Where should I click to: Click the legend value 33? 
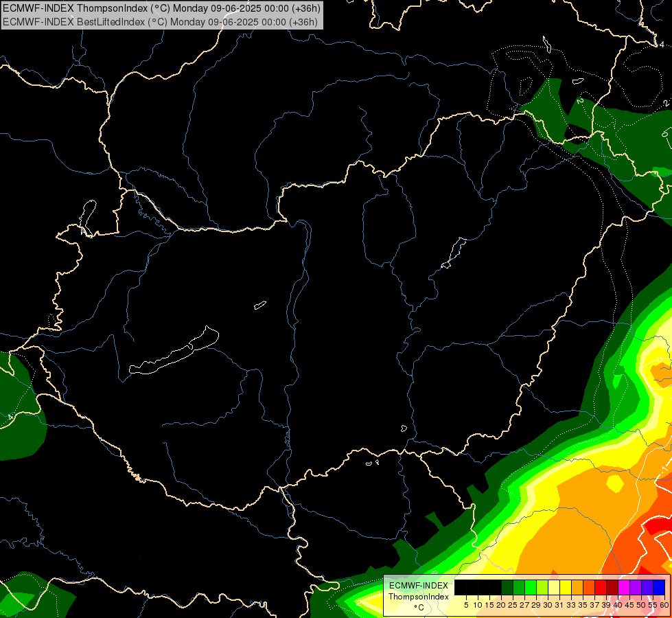point(571,605)
